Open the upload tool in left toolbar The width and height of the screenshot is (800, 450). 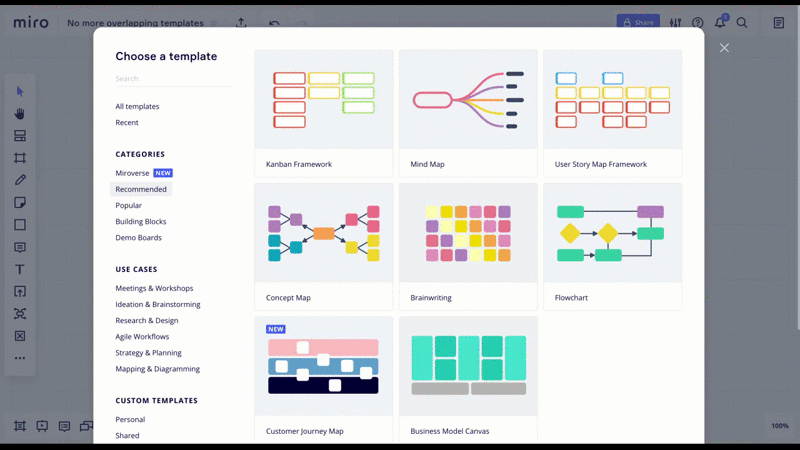(x=20, y=291)
